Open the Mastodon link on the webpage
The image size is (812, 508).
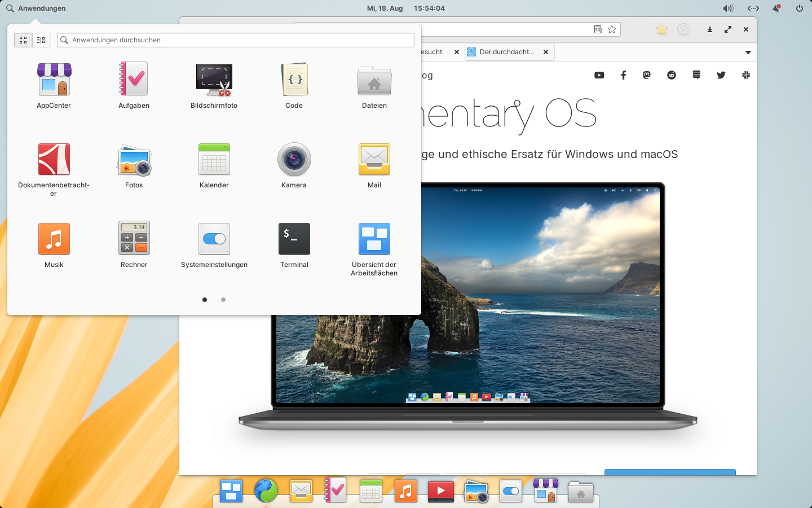point(647,75)
